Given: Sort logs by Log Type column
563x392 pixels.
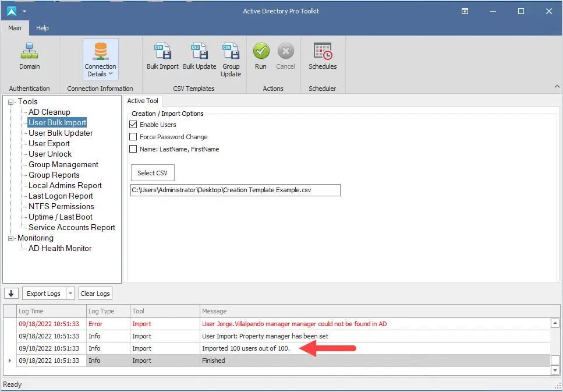Looking at the screenshot, I should tap(108, 311).
